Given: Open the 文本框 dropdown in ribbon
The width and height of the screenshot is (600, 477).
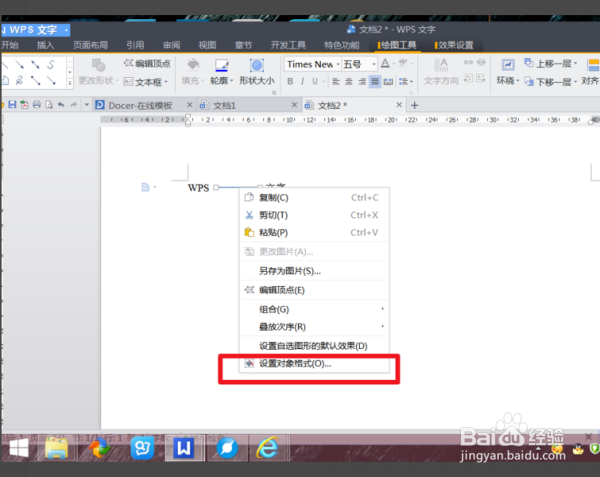Looking at the screenshot, I should pyautogui.click(x=146, y=82).
